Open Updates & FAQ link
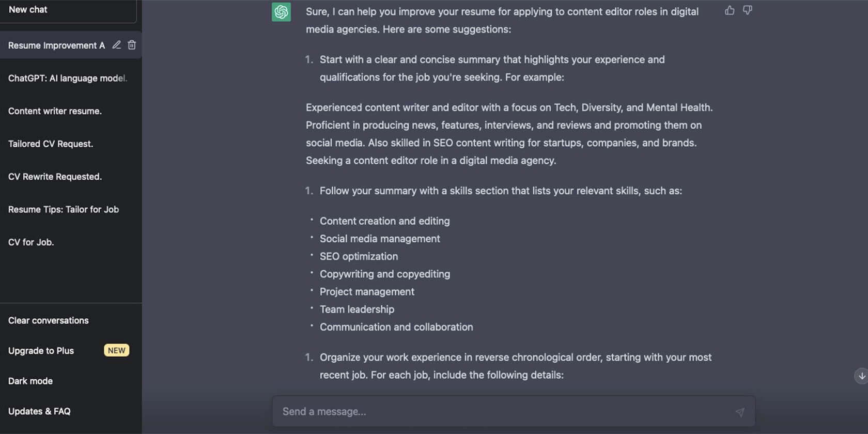The height and width of the screenshot is (434, 868). pos(39,411)
